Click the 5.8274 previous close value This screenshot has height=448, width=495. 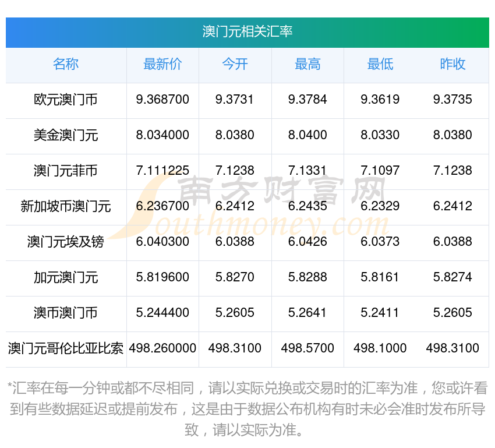452,277
